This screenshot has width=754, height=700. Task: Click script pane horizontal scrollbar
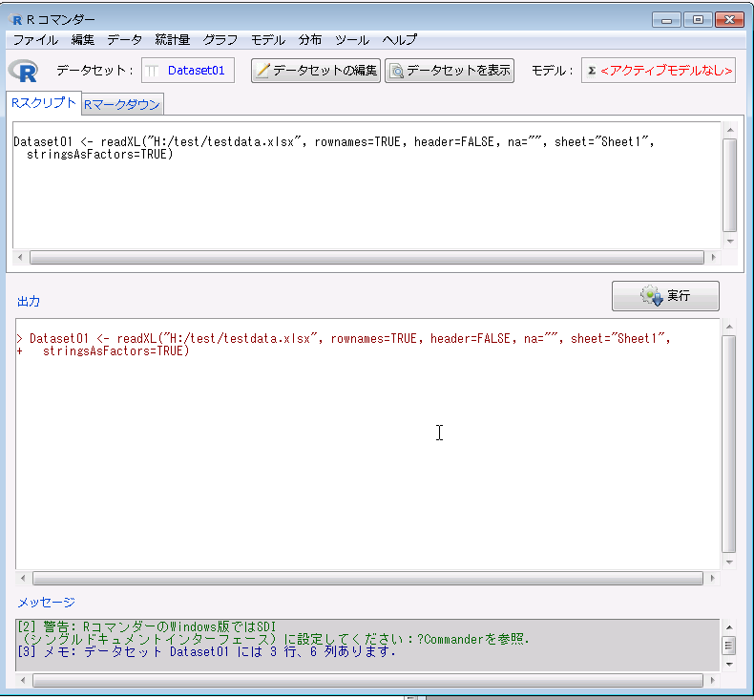[367, 258]
